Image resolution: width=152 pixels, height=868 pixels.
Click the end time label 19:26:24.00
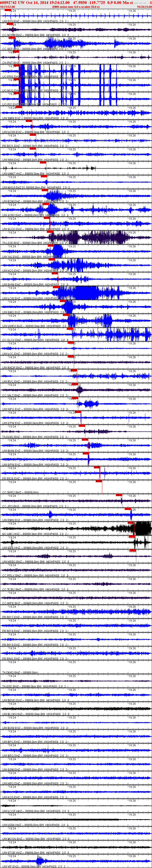tap(144, 7)
